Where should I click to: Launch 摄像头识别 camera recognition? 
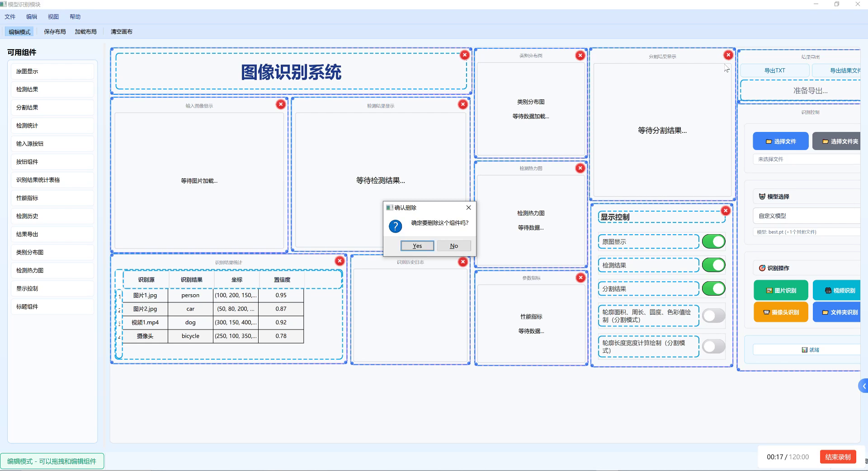click(780, 312)
